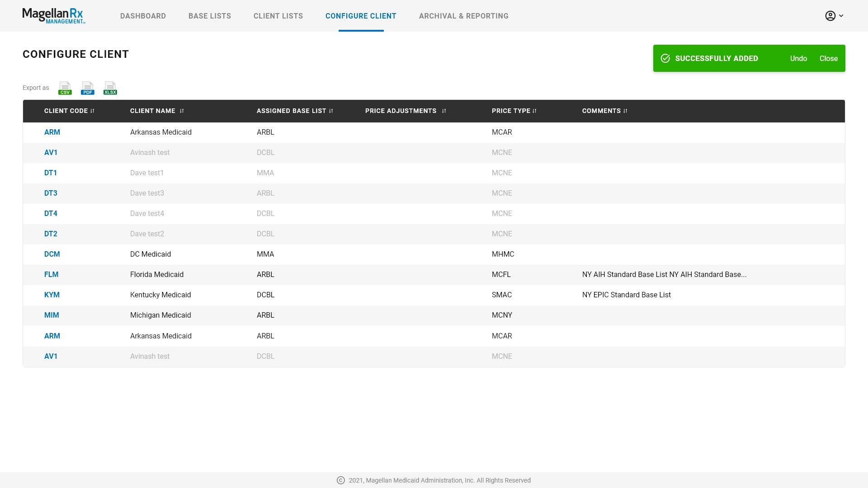This screenshot has height=488, width=868.
Task: Undo the successfully added notification
Action: [798, 59]
